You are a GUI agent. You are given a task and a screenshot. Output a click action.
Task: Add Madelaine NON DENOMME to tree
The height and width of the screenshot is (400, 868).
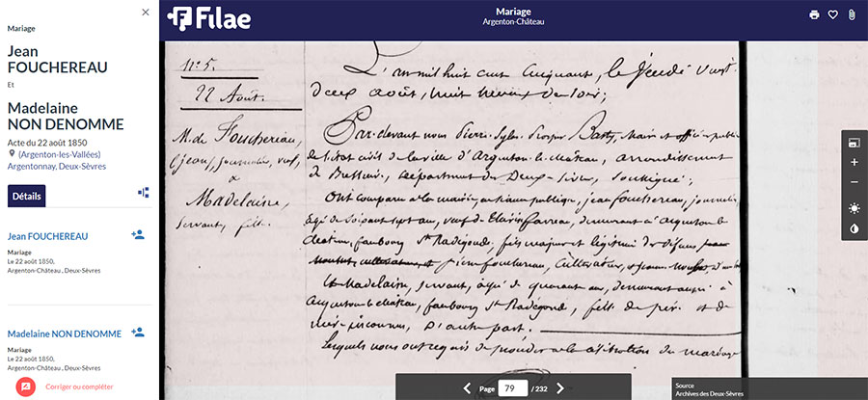pos(137,333)
